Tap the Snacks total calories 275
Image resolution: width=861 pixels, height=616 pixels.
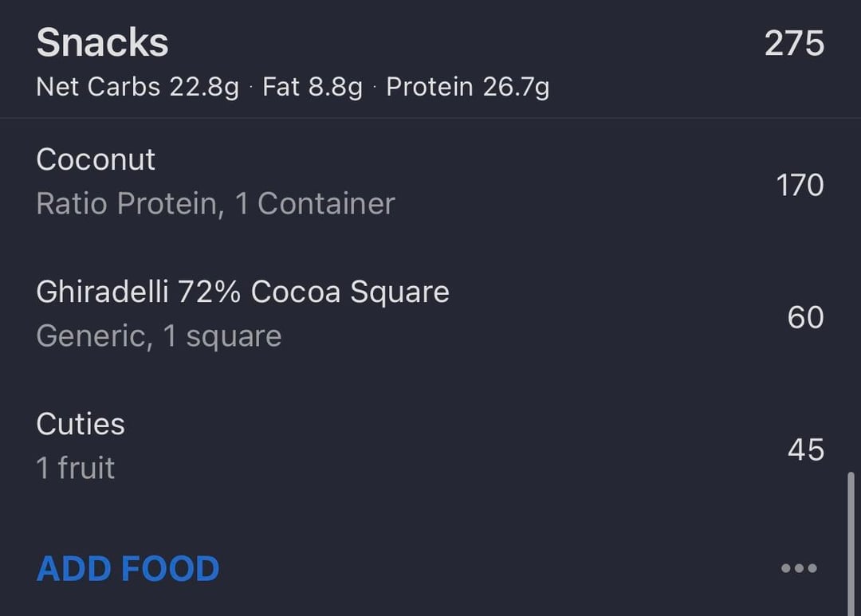(794, 43)
